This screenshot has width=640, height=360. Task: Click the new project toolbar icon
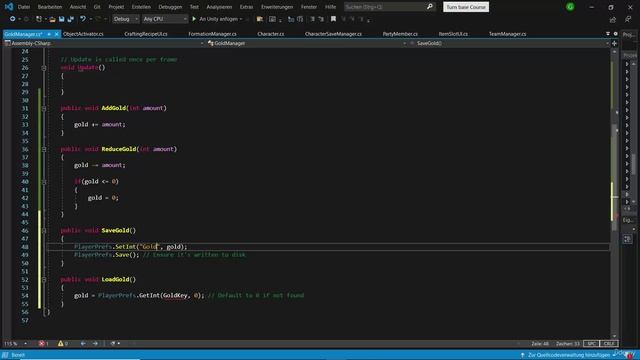pos(39,19)
